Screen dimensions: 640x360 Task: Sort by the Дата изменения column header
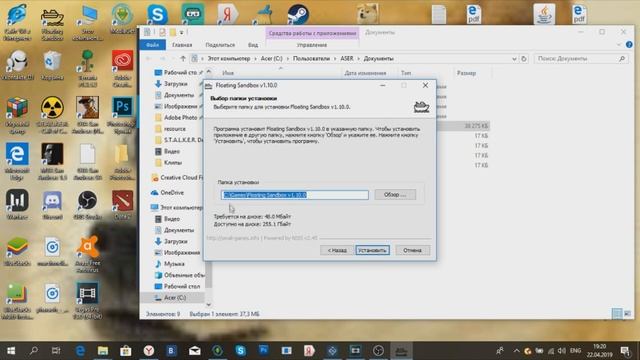pyautogui.click(x=365, y=73)
